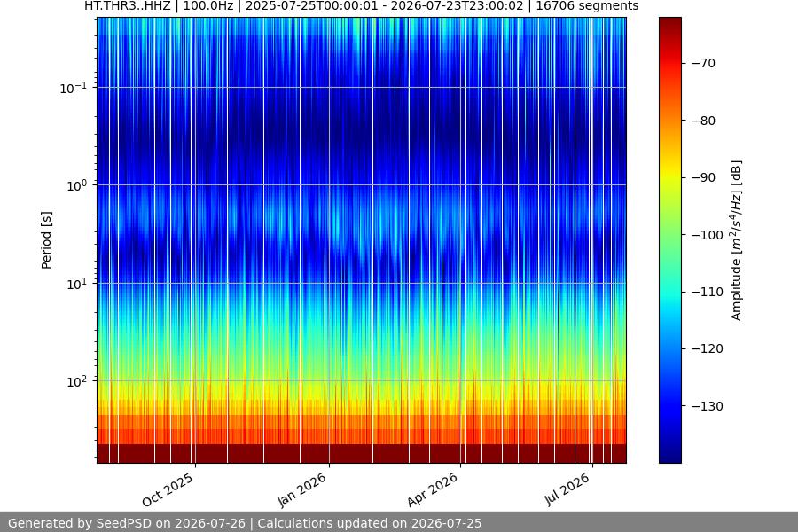Click the −130 colorbar tick label

pos(708,406)
